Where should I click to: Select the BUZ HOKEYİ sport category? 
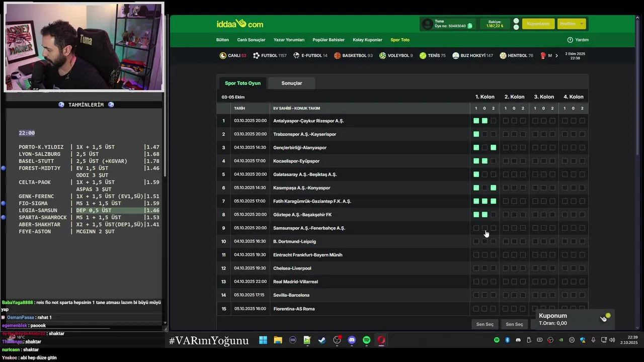pyautogui.click(x=472, y=55)
